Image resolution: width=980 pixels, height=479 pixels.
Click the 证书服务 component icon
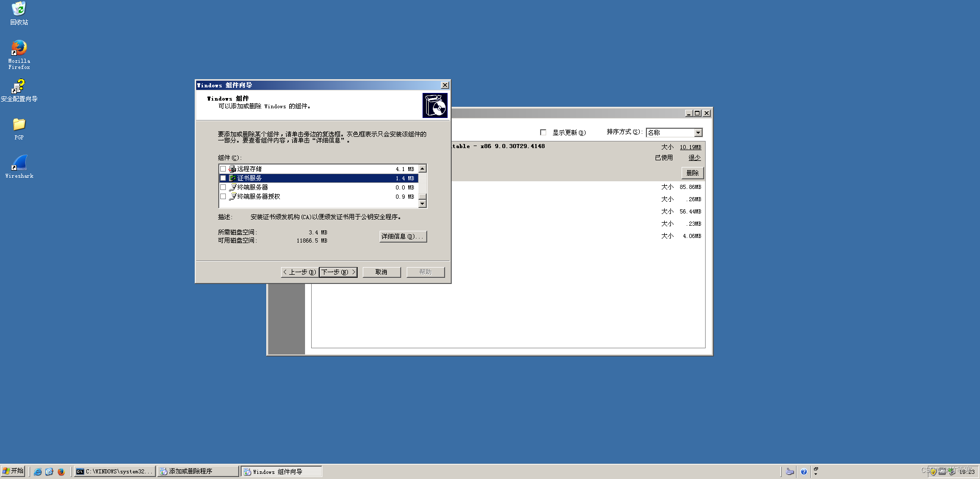232,178
